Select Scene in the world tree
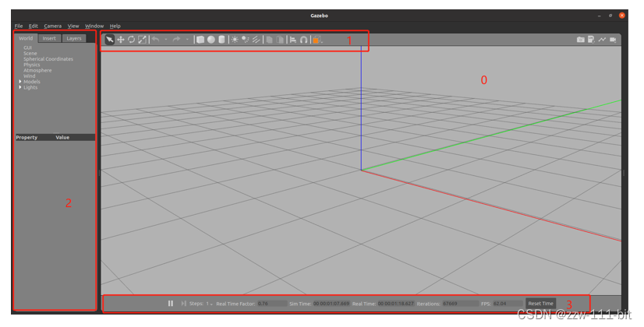The image size is (644, 327). (x=30, y=54)
